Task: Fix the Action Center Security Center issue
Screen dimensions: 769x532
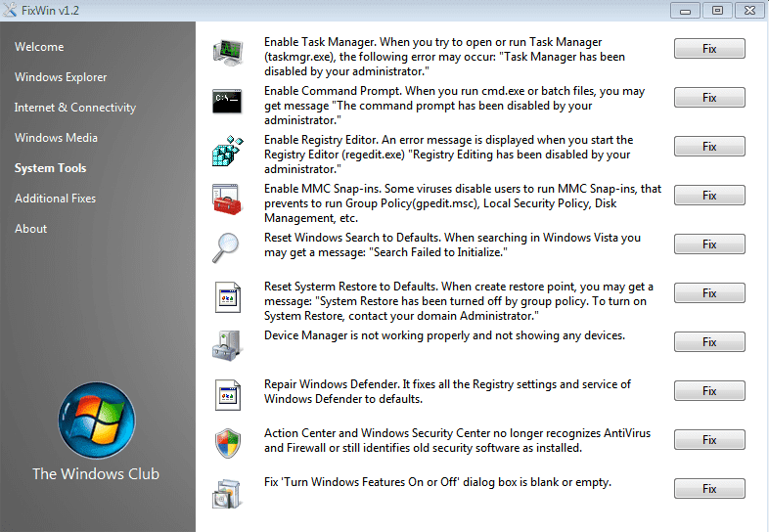Action: pyautogui.click(x=709, y=440)
